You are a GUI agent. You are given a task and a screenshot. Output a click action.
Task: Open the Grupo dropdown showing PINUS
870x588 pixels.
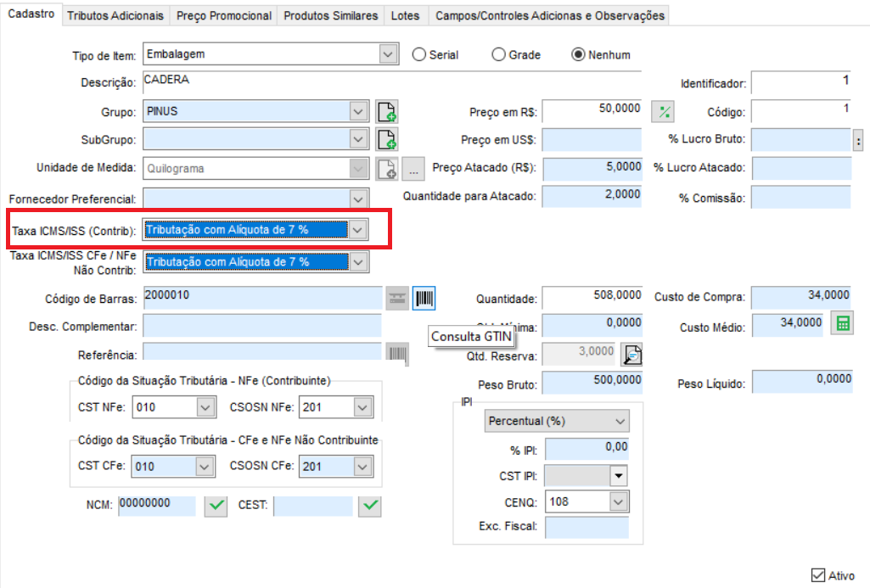click(x=358, y=111)
